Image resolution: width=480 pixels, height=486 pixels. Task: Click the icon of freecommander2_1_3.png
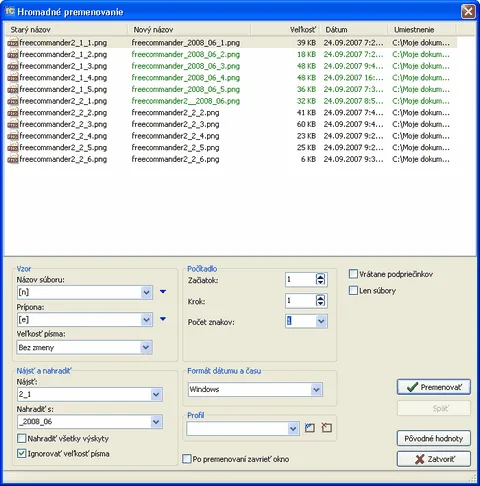(x=13, y=66)
